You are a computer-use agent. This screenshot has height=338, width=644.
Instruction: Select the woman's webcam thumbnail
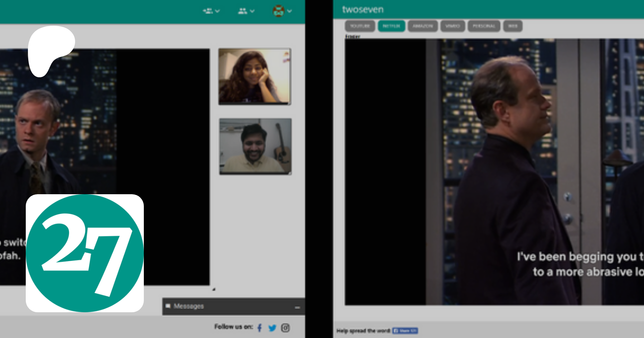254,77
